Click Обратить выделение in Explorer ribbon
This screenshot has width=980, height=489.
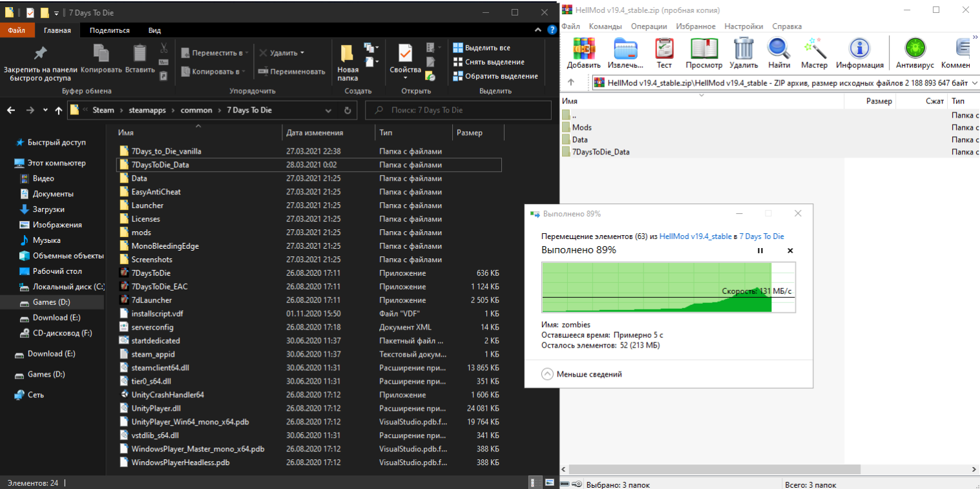coord(495,76)
